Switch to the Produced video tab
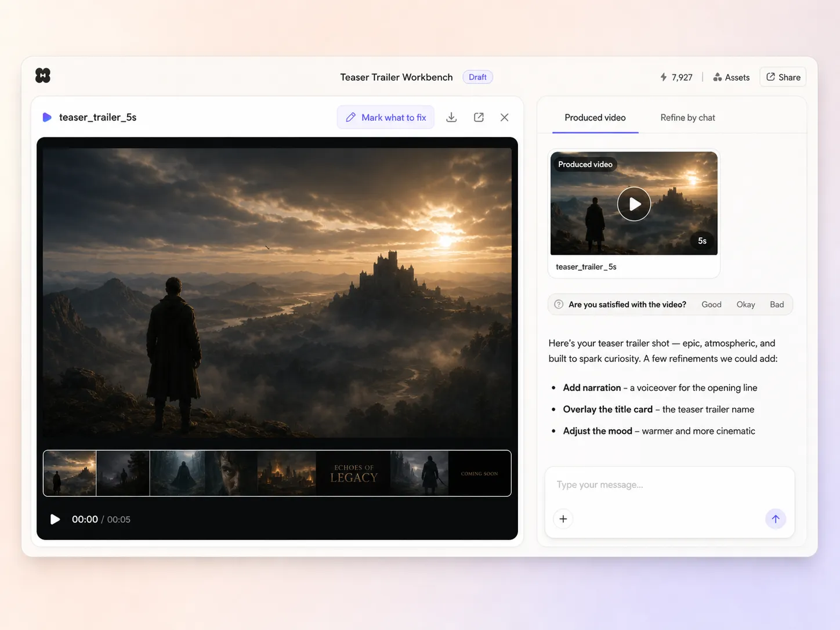 tap(595, 117)
